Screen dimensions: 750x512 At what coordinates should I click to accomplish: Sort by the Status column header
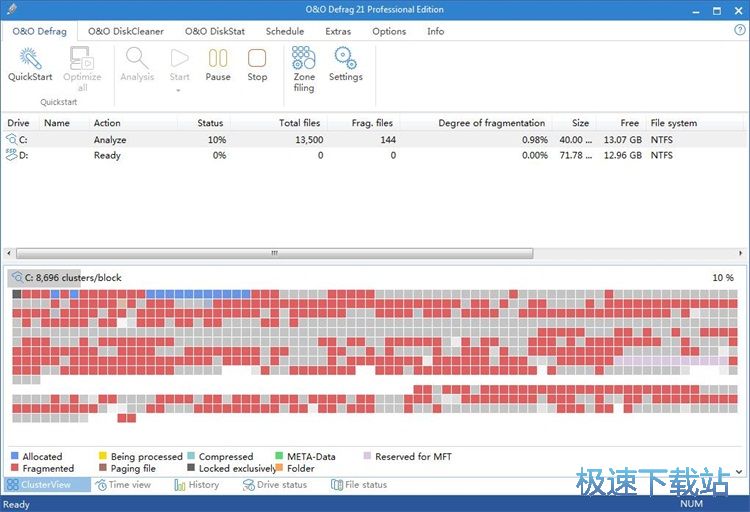click(x=210, y=123)
